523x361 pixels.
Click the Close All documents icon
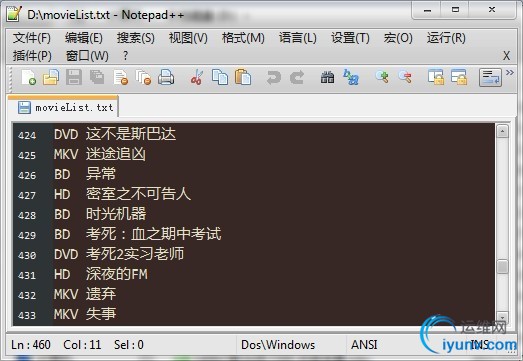tap(143, 77)
